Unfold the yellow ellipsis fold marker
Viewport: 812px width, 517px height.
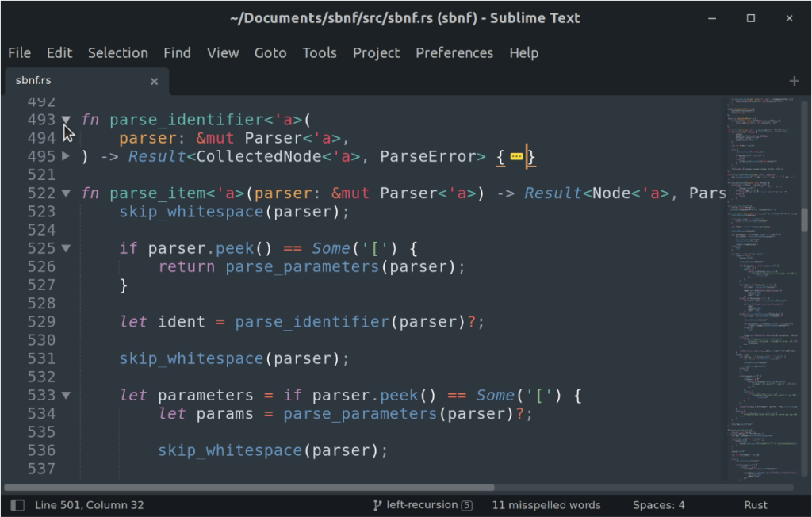coord(516,156)
